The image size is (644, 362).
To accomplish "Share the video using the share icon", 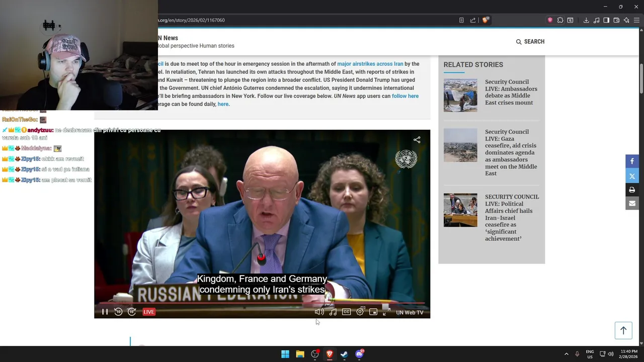I will [417, 140].
